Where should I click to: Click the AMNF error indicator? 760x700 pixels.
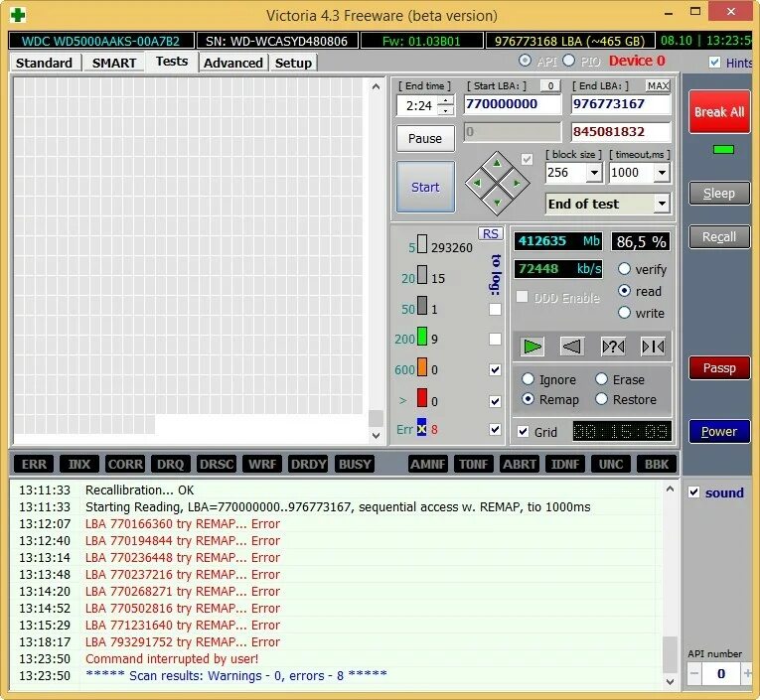click(x=428, y=464)
